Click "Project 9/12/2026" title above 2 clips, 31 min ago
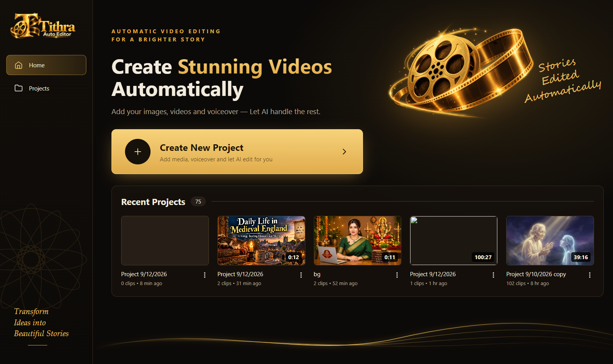The width and height of the screenshot is (613, 364). pos(240,274)
